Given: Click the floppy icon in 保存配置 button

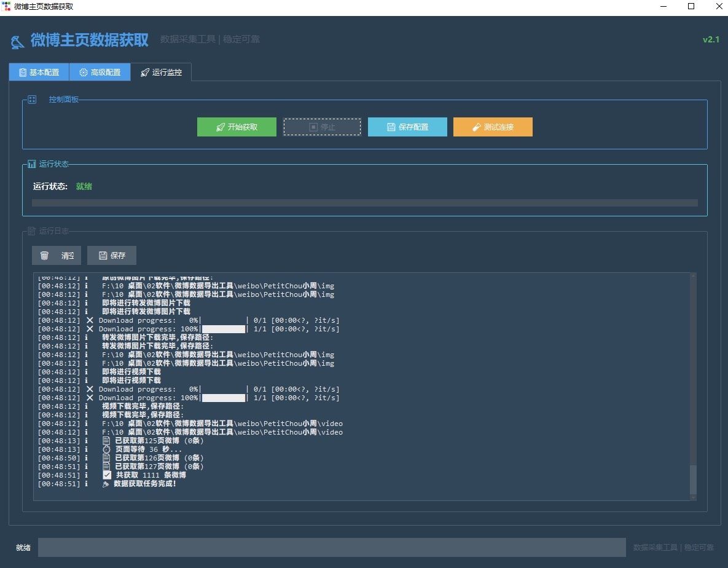Looking at the screenshot, I should [x=391, y=127].
